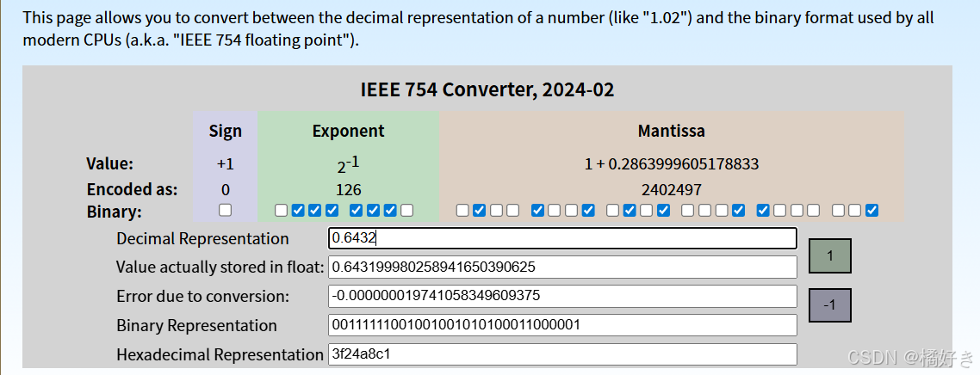Viewport: 980px width, 375px height.
Task: Toggle the first (leftmost) exponent bit checkbox
Action: (281, 210)
